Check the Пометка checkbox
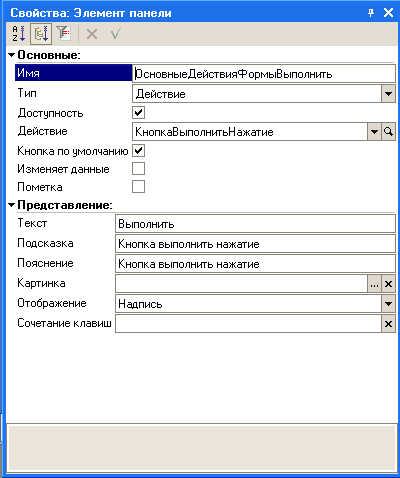 click(138, 187)
